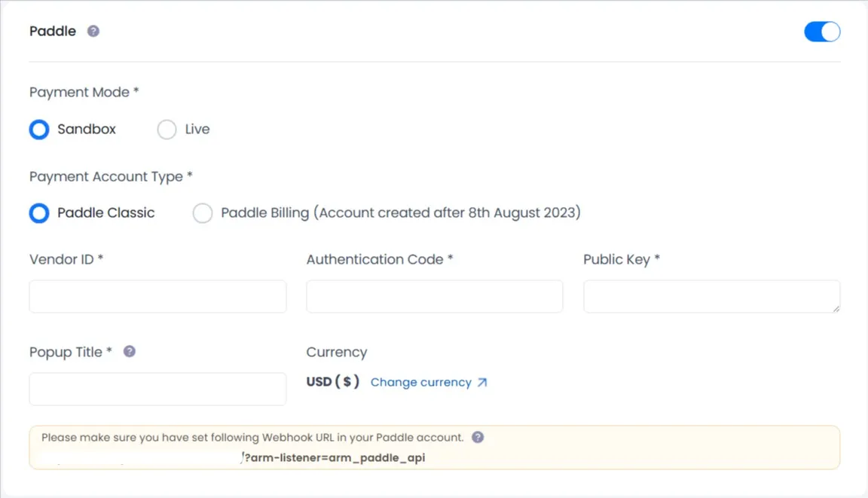Screen dimensions: 868x498
Task: Select the arm_paddle_api webhook URL text
Action: tap(335, 457)
